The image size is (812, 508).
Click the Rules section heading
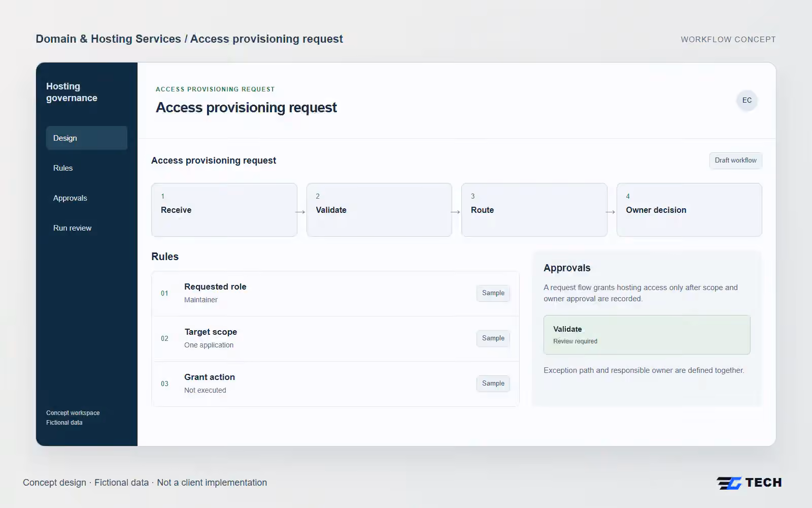point(165,257)
